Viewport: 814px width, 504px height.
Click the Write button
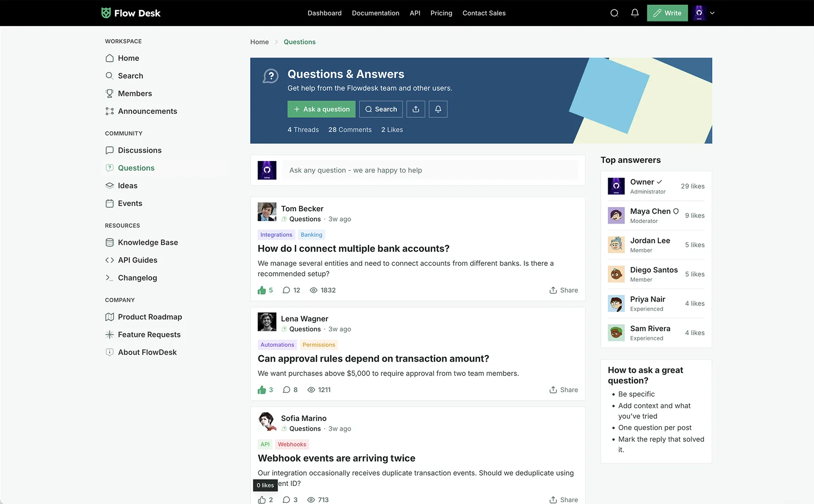click(667, 13)
